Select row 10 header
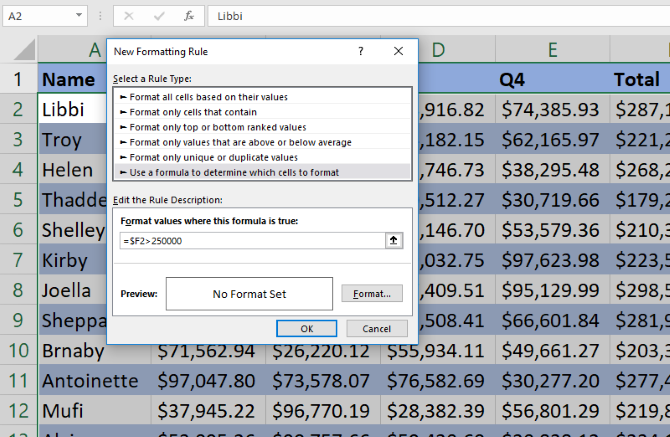Image resolution: width=670 pixels, height=437 pixels. tap(18, 350)
